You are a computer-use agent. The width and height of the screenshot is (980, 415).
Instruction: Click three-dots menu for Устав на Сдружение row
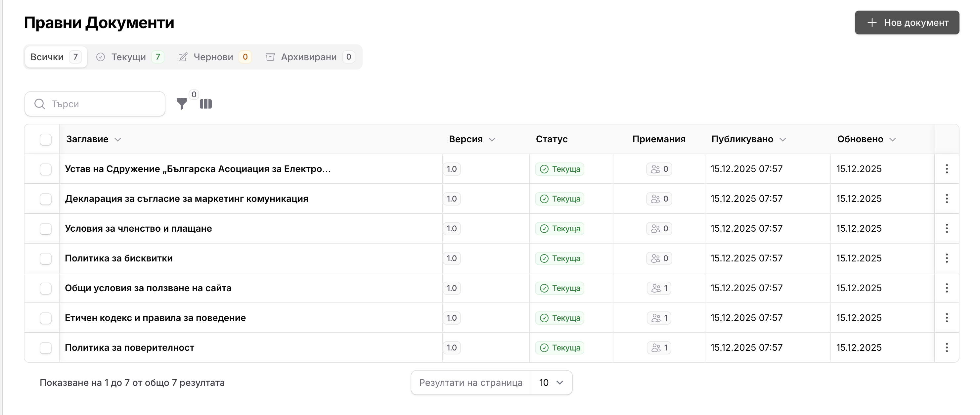[x=947, y=169]
